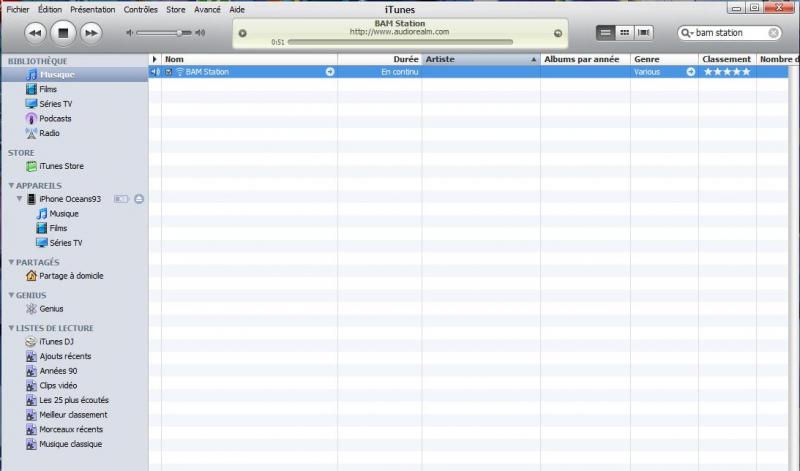Sort by Albums par année column
This screenshot has width=800, height=471.
(585, 59)
